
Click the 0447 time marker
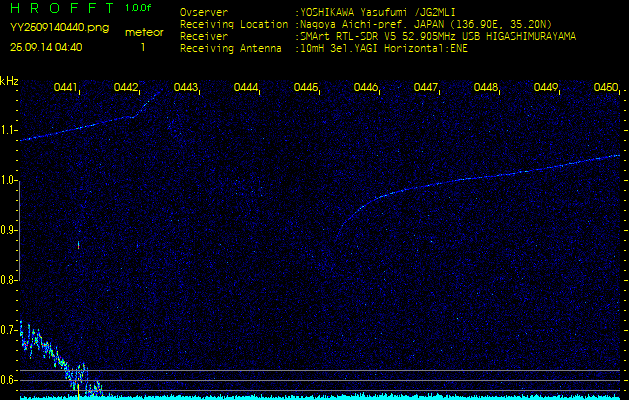426,88
